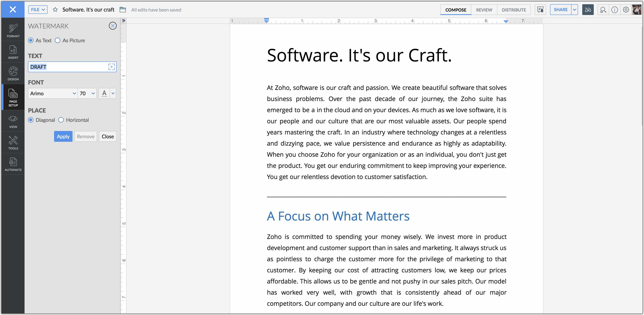
Task: Open the comments icon in top bar
Action: (x=540, y=10)
